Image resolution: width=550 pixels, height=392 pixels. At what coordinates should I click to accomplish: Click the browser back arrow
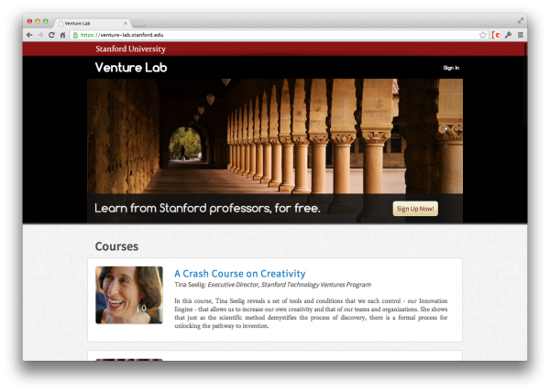[x=29, y=35]
